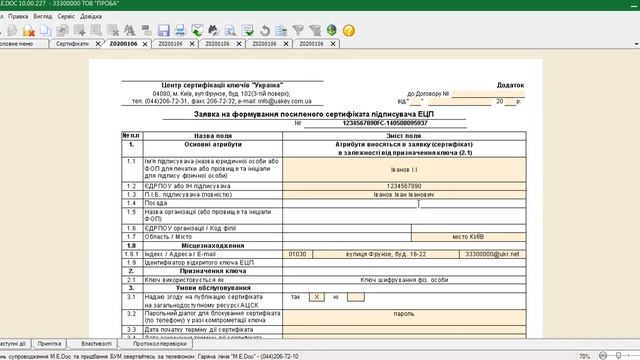Click the delete document icon with red X
The width and height of the screenshot is (640, 360).
(x=28, y=31)
